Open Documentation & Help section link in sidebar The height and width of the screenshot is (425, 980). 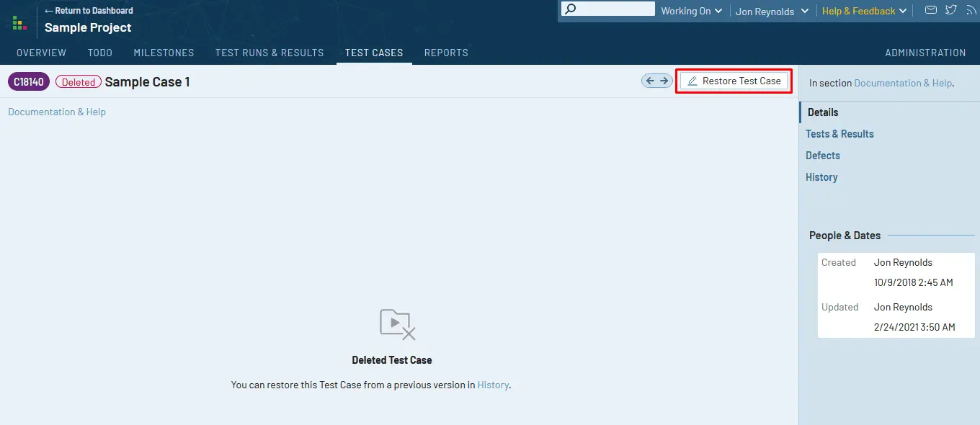click(903, 83)
